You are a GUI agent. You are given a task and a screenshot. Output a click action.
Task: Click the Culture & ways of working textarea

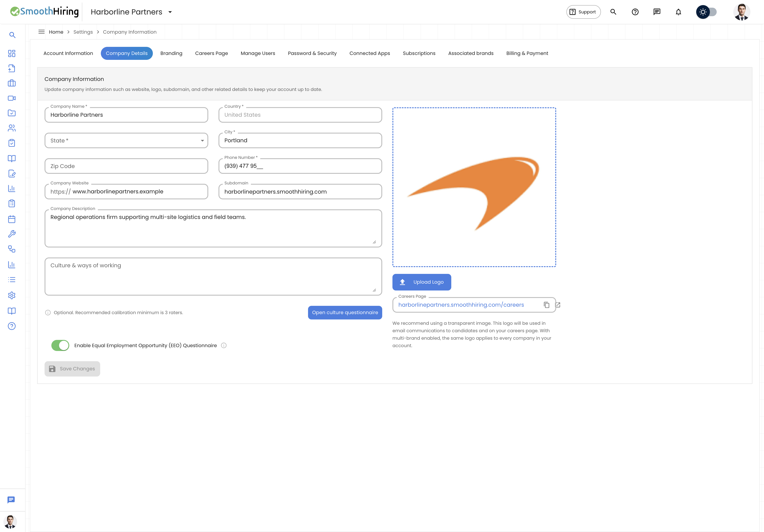[x=213, y=277]
